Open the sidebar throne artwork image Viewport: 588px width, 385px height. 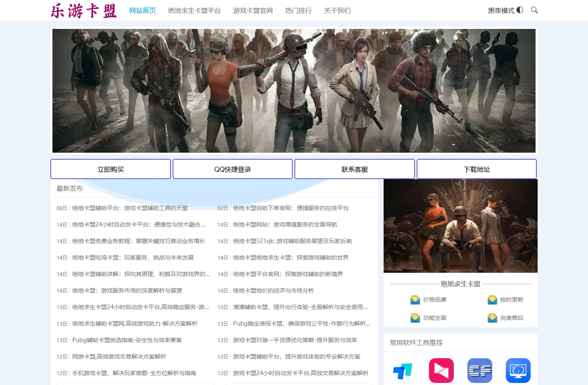coord(460,226)
